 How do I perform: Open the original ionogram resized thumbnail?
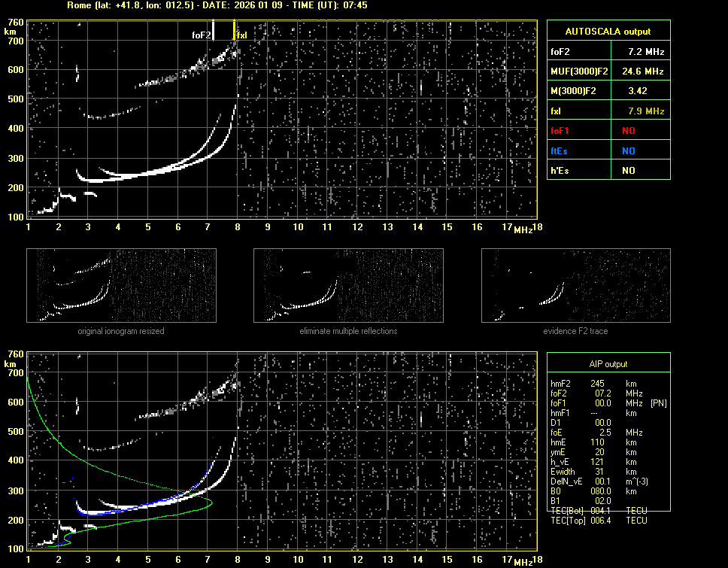pos(121,285)
